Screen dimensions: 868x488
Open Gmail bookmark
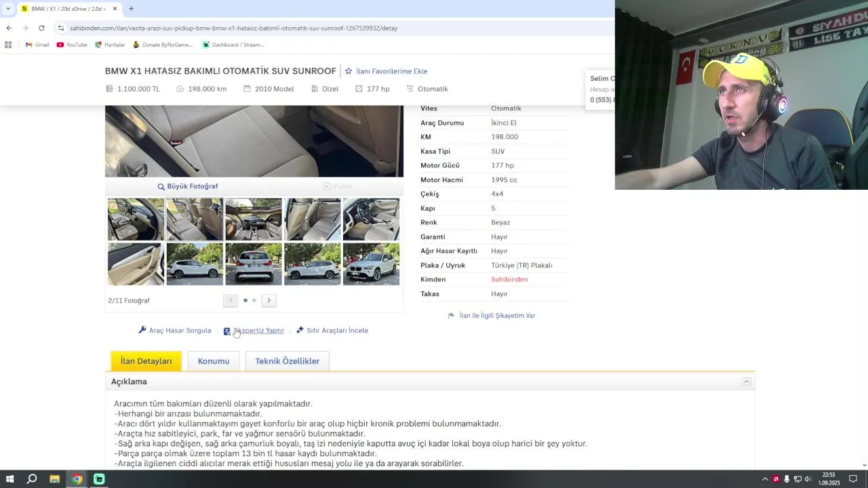point(37,45)
